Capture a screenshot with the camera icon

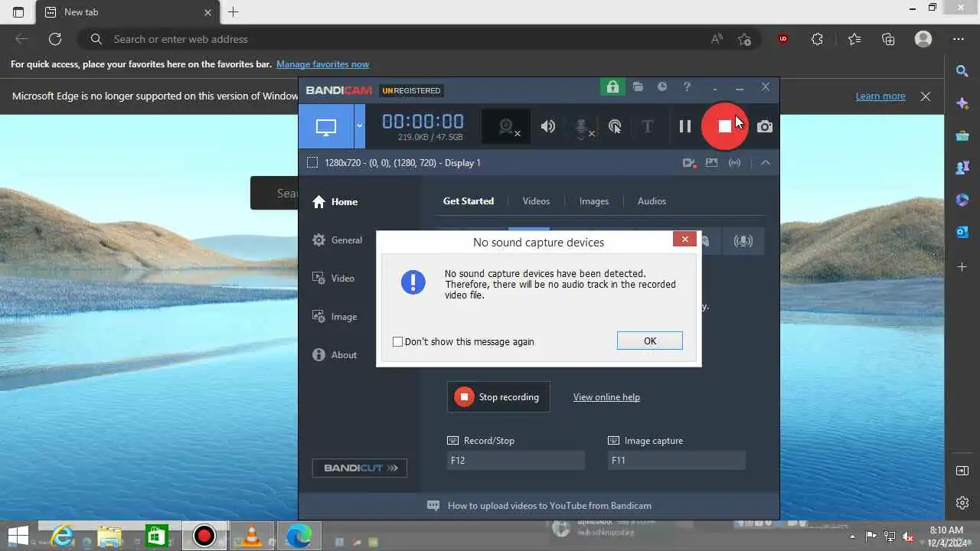coord(765,126)
